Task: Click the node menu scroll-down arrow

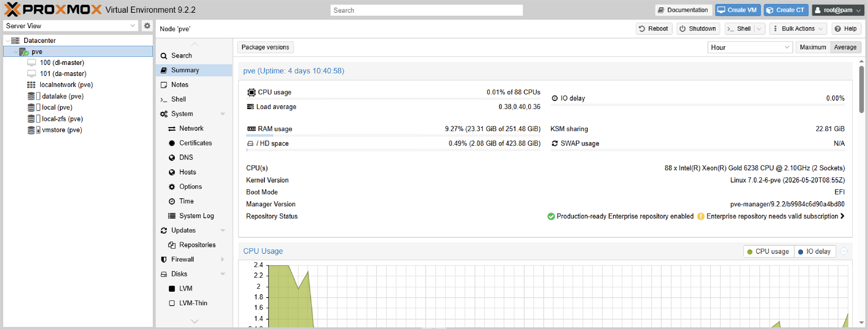Action: (x=194, y=321)
